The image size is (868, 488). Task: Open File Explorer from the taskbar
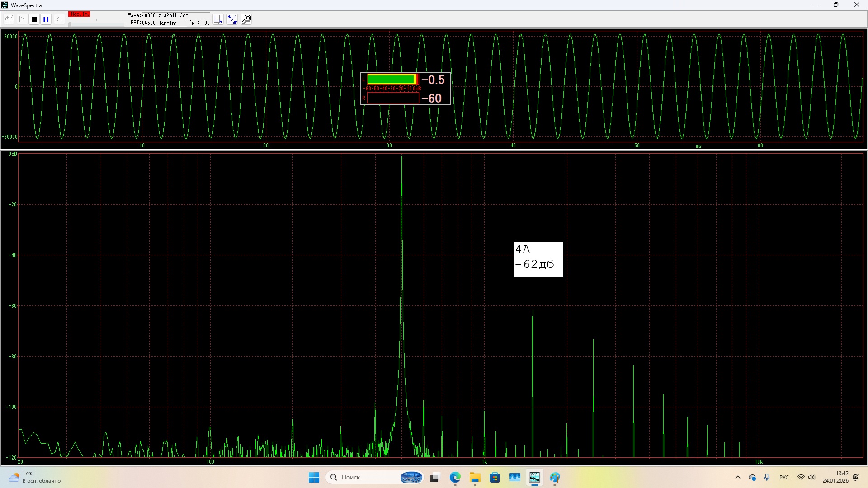[475, 477]
